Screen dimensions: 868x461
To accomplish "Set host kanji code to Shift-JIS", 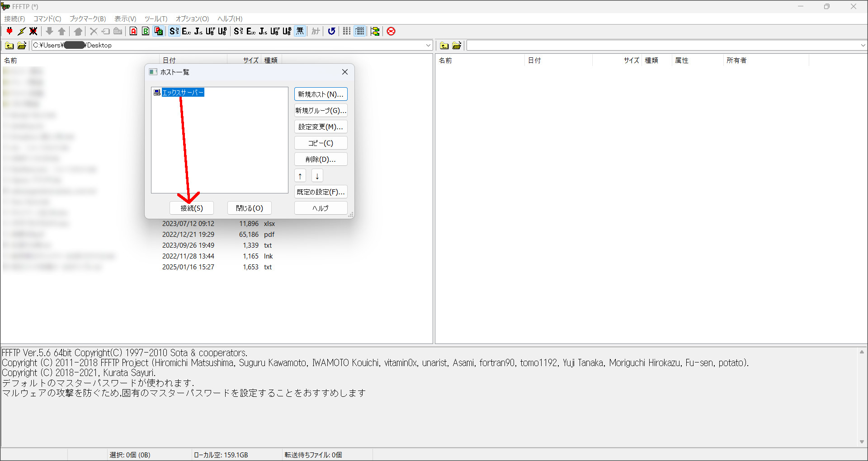I will 174,31.
